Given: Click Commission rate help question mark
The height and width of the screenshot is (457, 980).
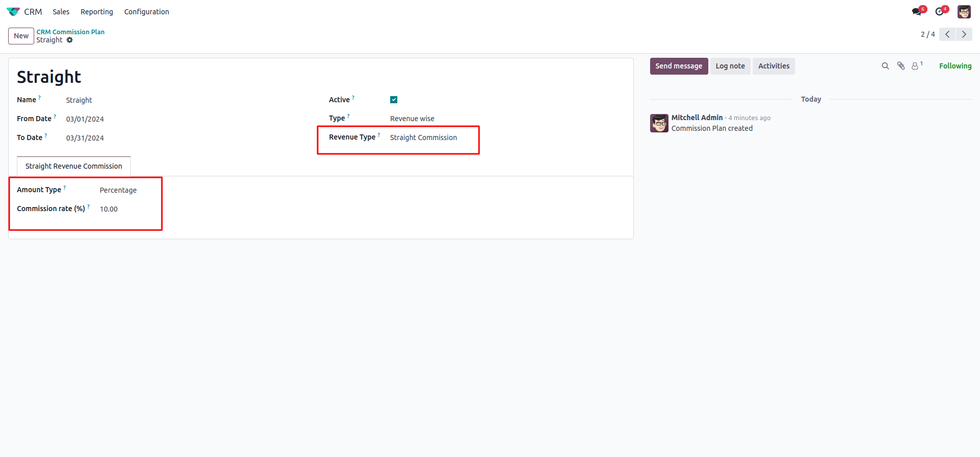Looking at the screenshot, I should [x=88, y=206].
